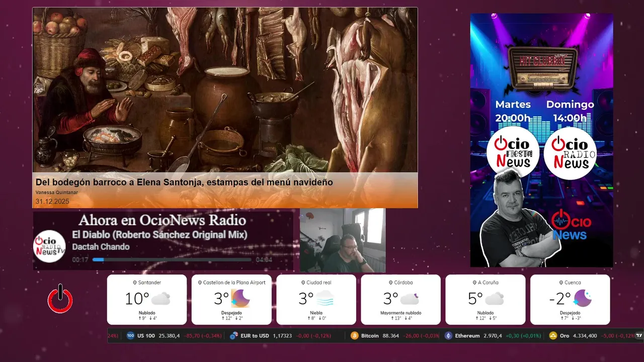
Task: Click the webcam video feed
Action: coord(343,240)
